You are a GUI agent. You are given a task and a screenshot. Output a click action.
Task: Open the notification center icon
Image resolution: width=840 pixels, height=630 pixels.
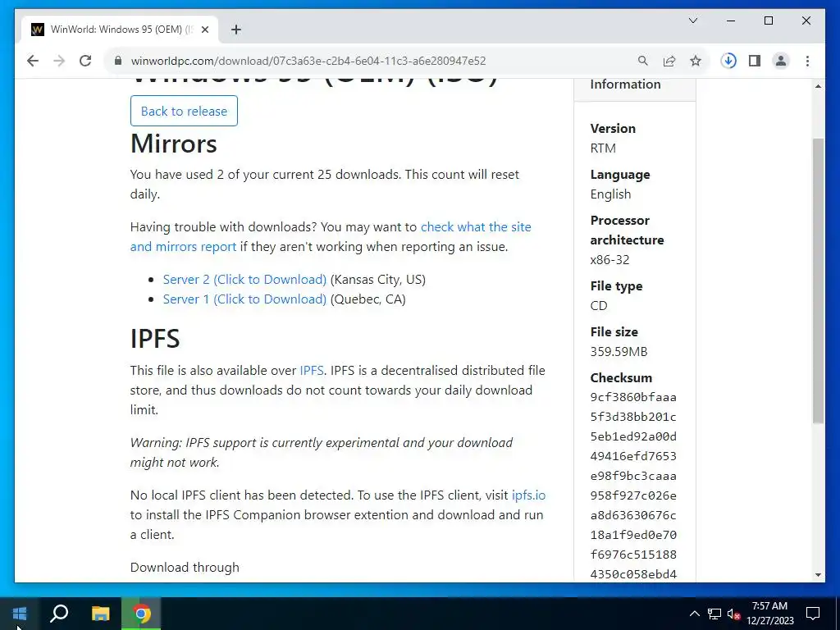click(x=813, y=614)
